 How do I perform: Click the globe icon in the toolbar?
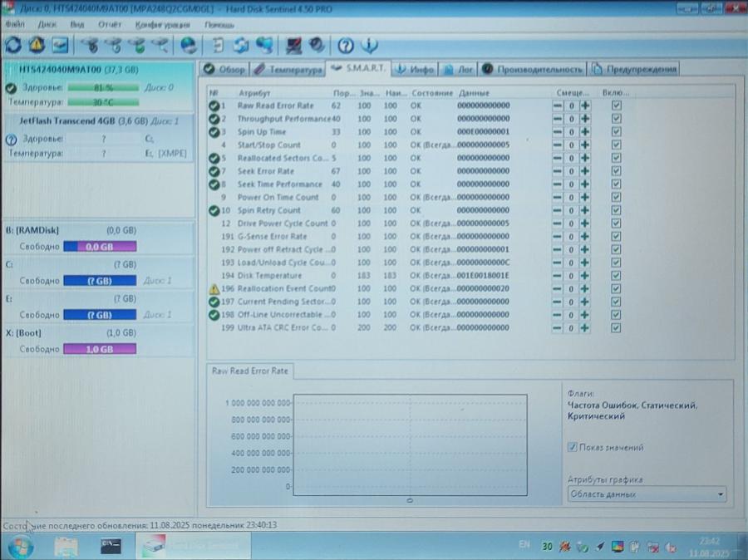point(189,45)
